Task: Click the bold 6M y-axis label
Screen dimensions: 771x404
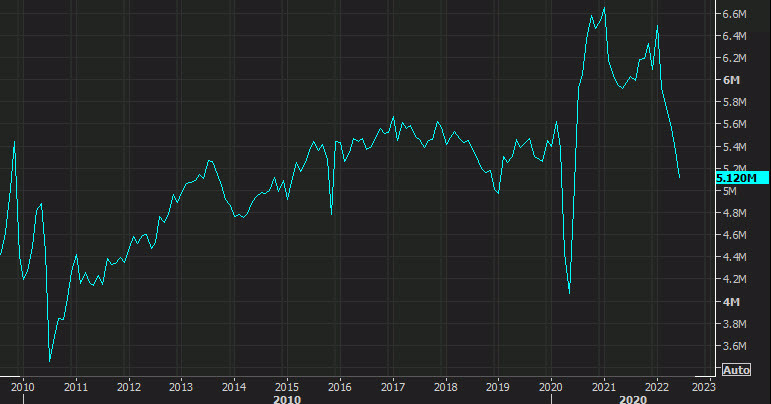Action: coord(730,80)
